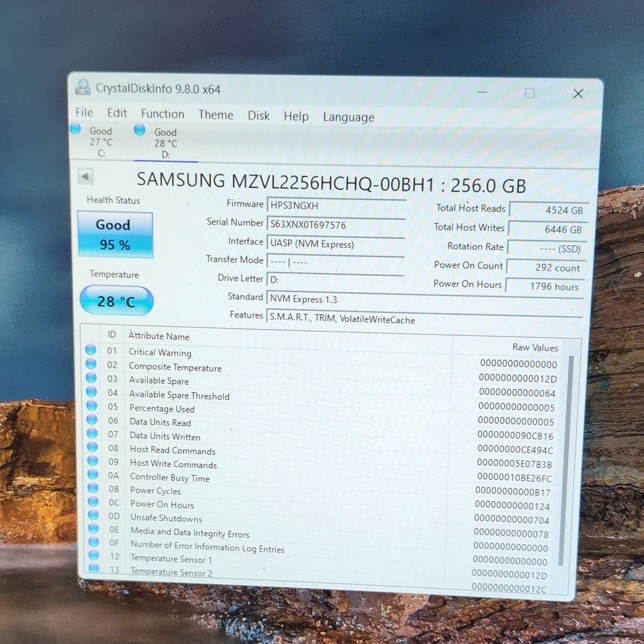The height and width of the screenshot is (644, 644).
Task: Select the Media and Data Integrity Errors name
Action: tap(190, 533)
